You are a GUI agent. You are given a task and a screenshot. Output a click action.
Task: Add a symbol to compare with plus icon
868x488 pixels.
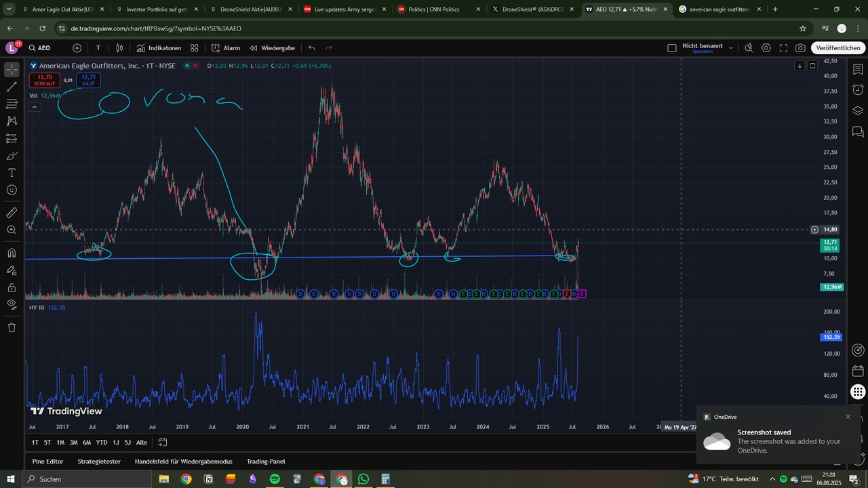tap(77, 48)
